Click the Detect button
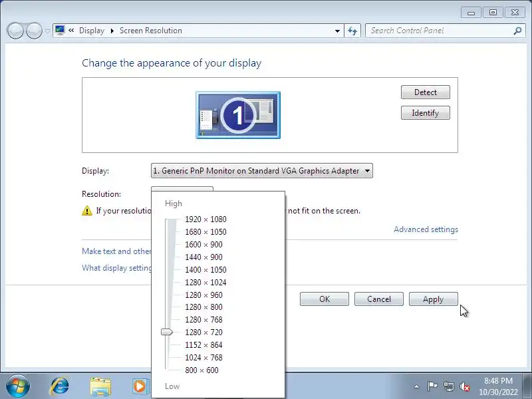This screenshot has width=532, height=399. click(425, 92)
